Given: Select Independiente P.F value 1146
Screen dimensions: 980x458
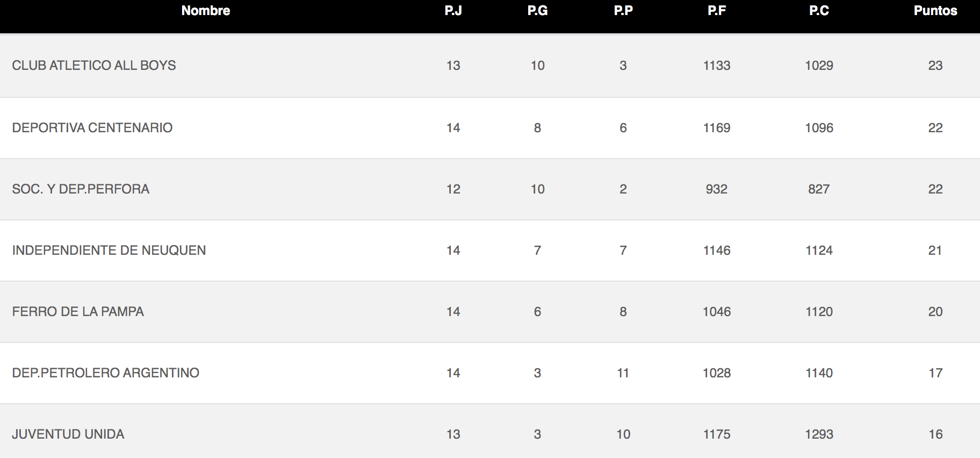Looking at the screenshot, I should [717, 251].
